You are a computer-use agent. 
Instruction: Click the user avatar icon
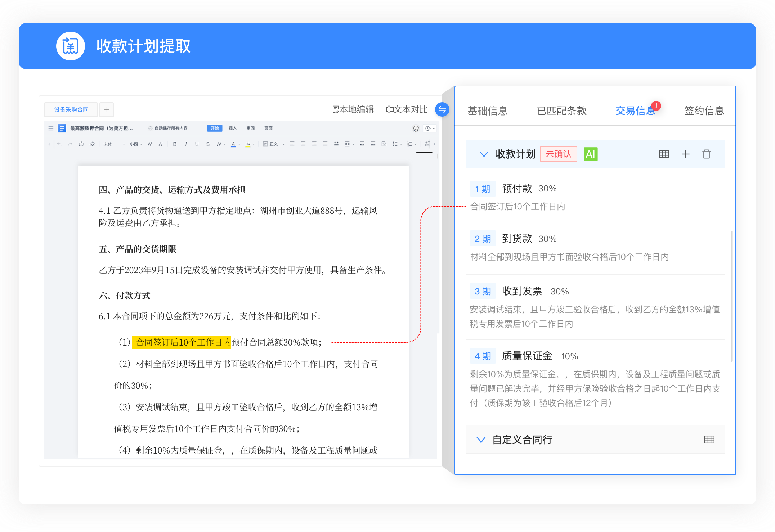tap(416, 129)
